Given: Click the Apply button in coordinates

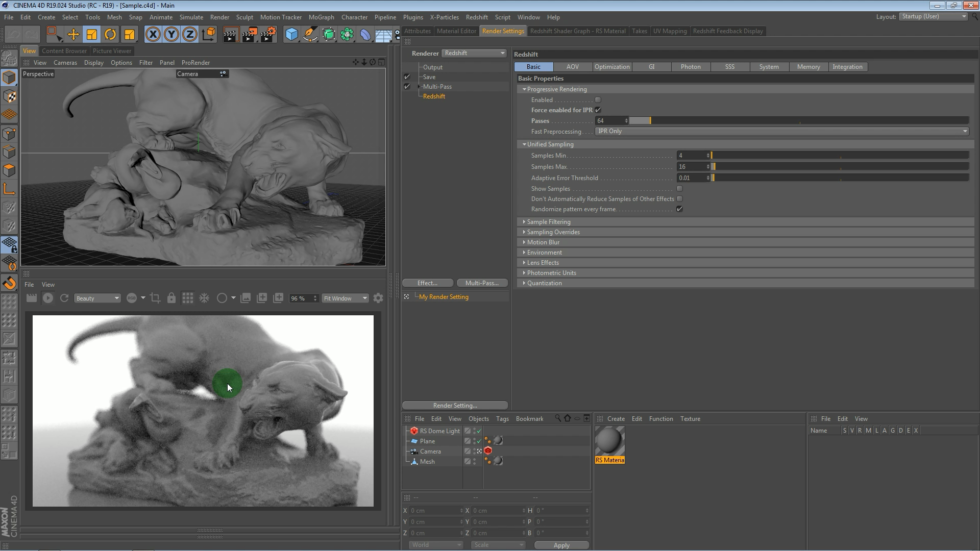Looking at the screenshot, I should tap(561, 545).
